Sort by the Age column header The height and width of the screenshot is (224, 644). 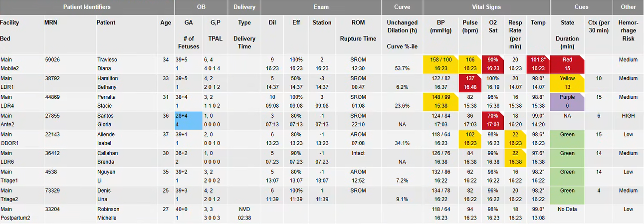point(165,22)
